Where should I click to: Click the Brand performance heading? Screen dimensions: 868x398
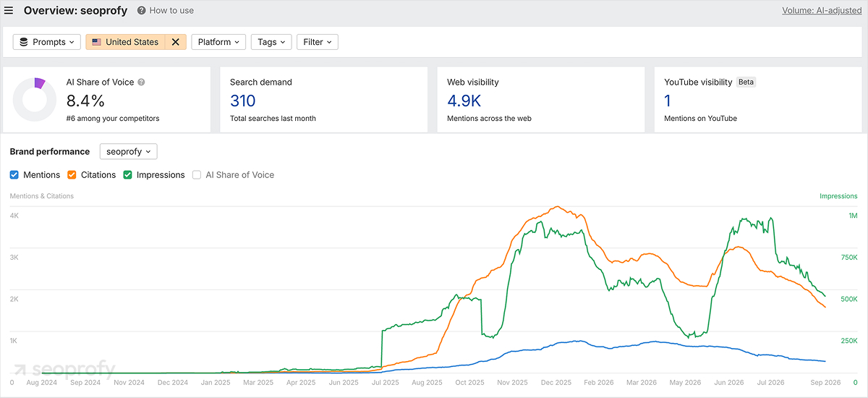[50, 151]
